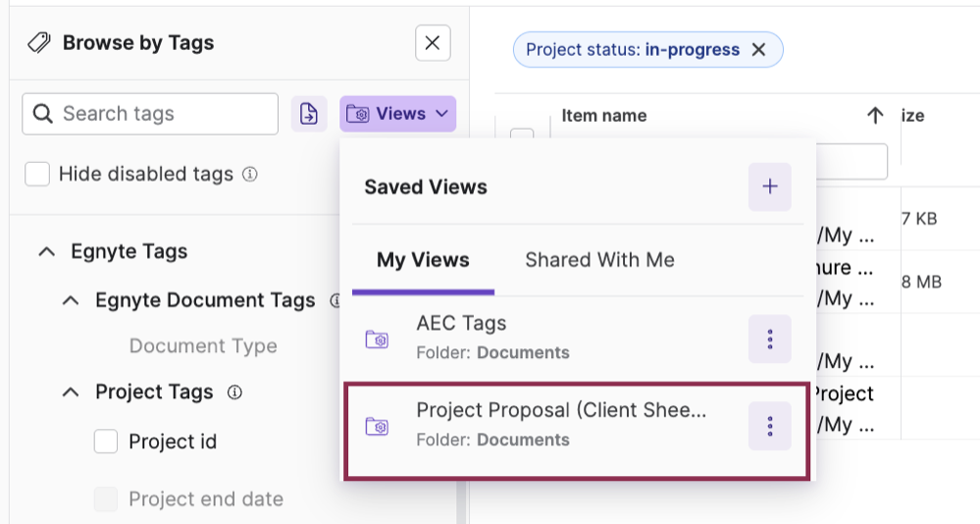The height and width of the screenshot is (524, 980).
Task: Check the Project id tag checkbox
Action: point(106,442)
